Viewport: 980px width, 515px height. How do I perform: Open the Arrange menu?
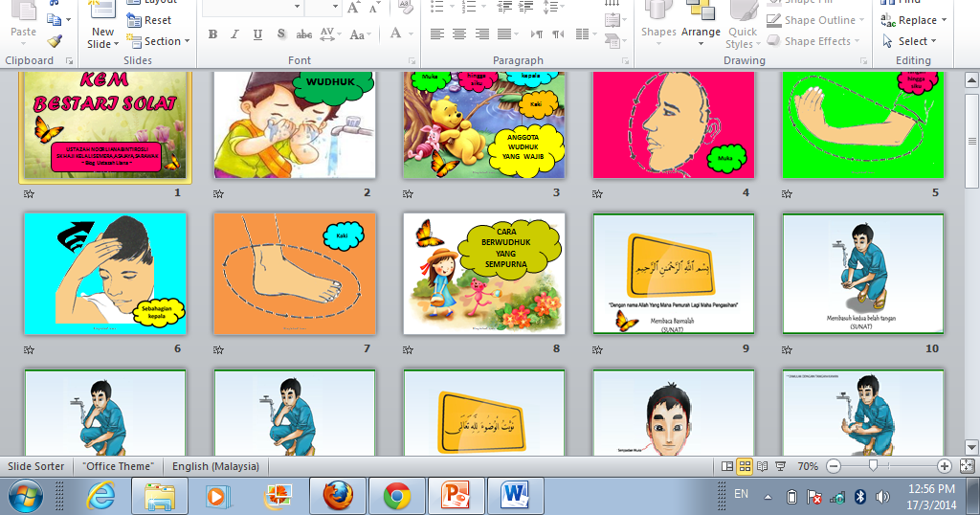[701, 26]
